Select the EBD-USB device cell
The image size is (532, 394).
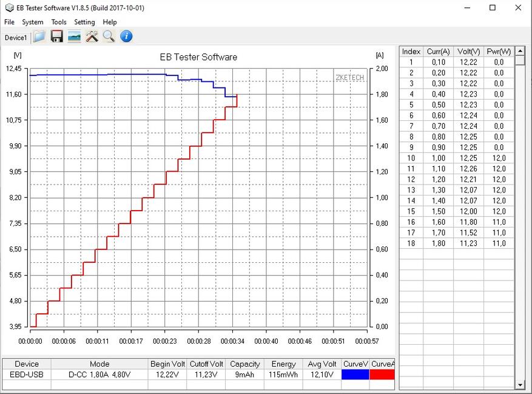click(x=27, y=375)
